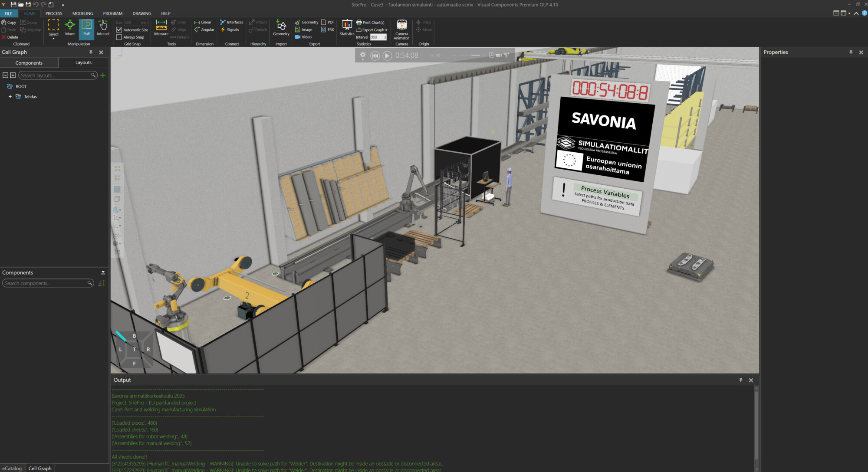Enable the Always Snap checkbox

(119, 37)
